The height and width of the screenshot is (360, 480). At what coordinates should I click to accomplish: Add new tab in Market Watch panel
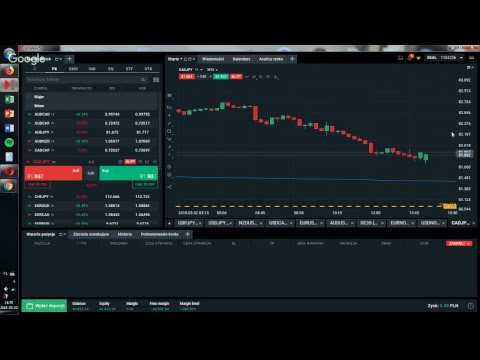(x=69, y=59)
